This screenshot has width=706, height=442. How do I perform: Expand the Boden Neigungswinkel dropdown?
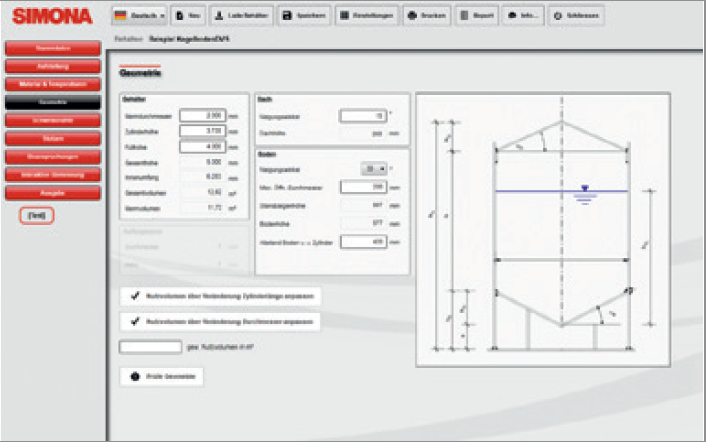coord(370,169)
